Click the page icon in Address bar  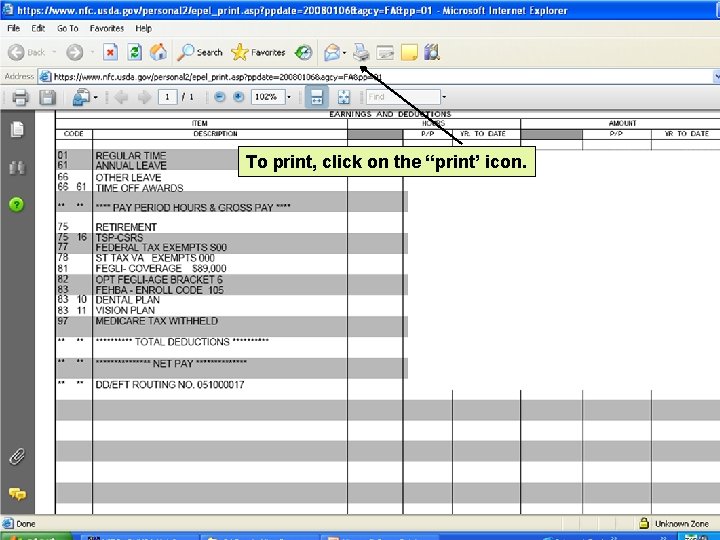pos(45,77)
